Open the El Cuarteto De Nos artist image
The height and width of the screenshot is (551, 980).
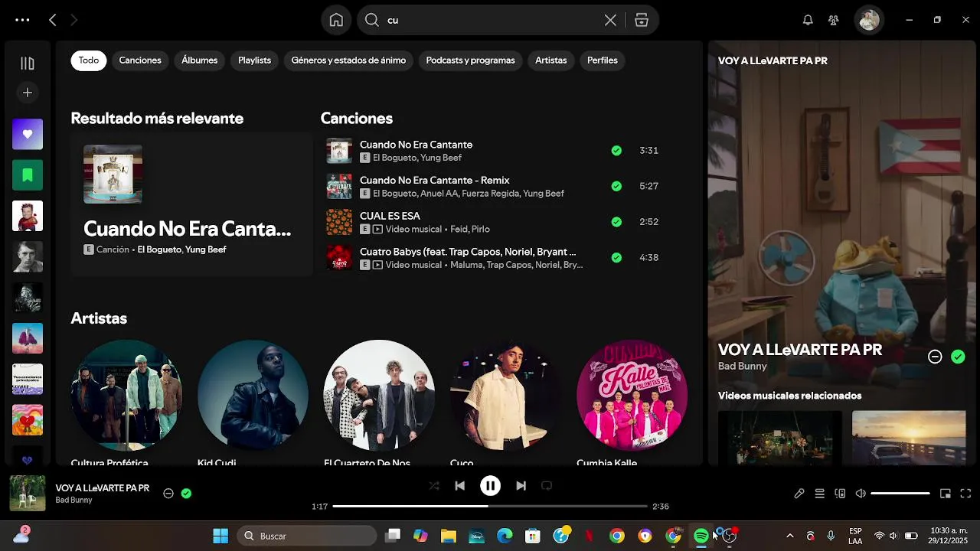click(379, 396)
